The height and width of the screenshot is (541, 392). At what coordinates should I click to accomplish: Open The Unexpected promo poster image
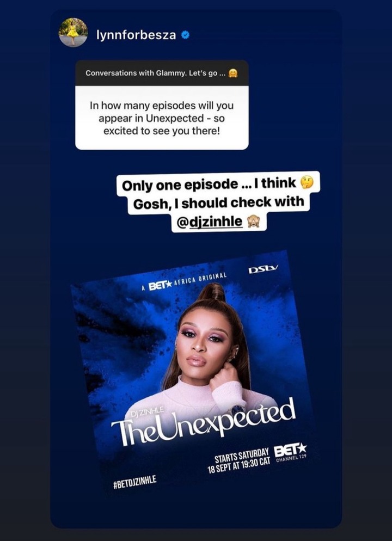[194, 373]
